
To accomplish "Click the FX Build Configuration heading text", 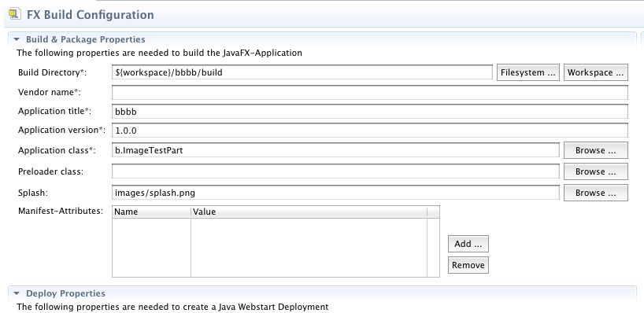I will (x=91, y=15).
